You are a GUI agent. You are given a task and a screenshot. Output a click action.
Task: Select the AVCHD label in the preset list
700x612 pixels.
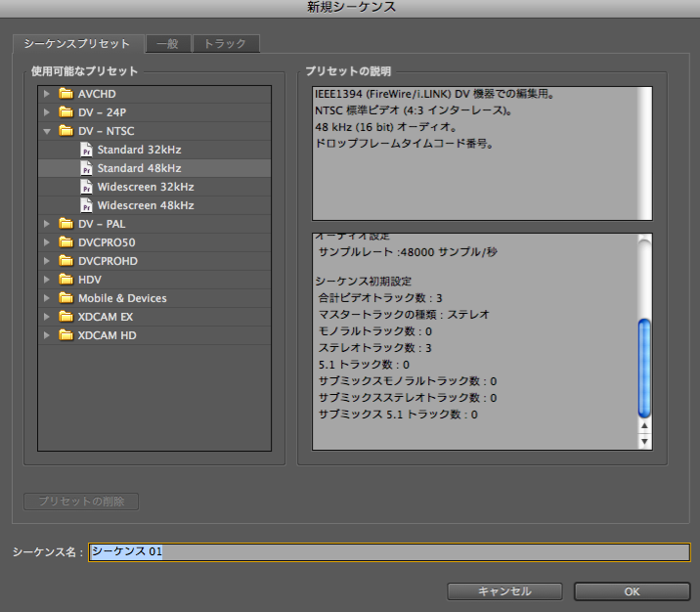pyautogui.click(x=97, y=94)
